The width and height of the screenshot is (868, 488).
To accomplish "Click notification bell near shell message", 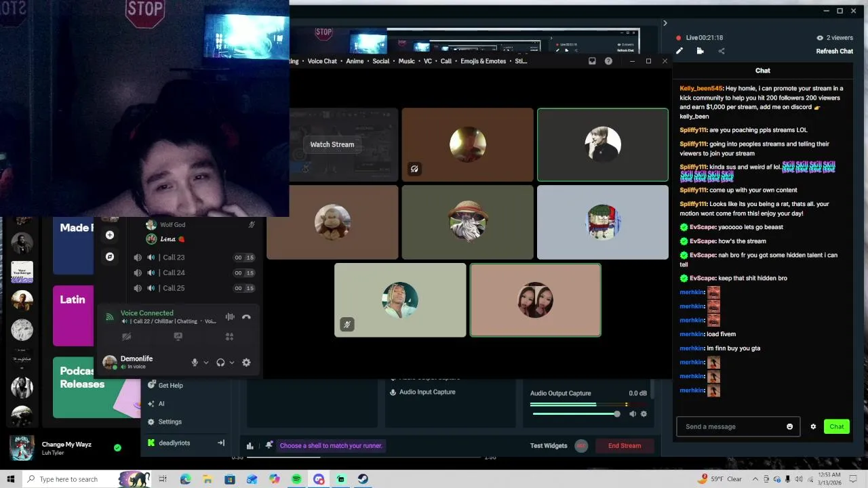I will pos(269,445).
